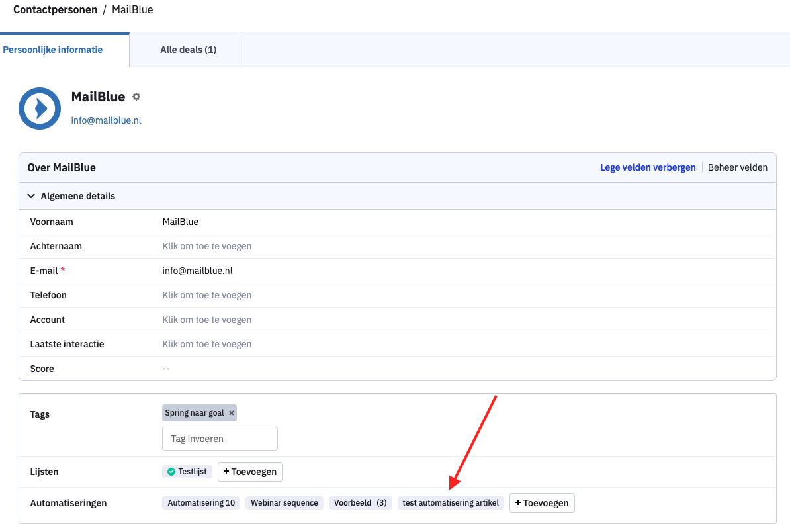Viewport: 790px width, 532px height.
Task: Click the Testlijst list chip
Action: click(x=187, y=472)
